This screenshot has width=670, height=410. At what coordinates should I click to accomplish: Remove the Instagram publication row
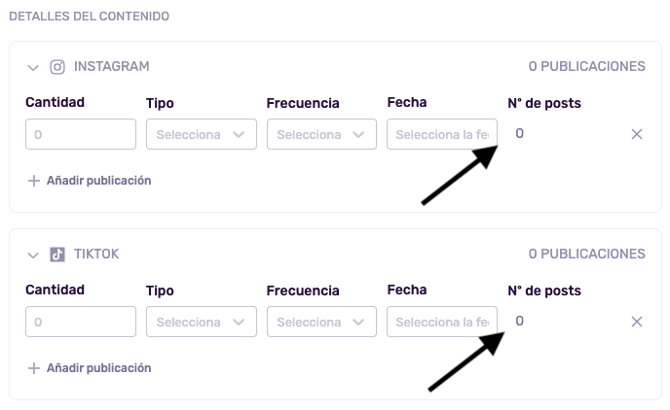click(637, 134)
